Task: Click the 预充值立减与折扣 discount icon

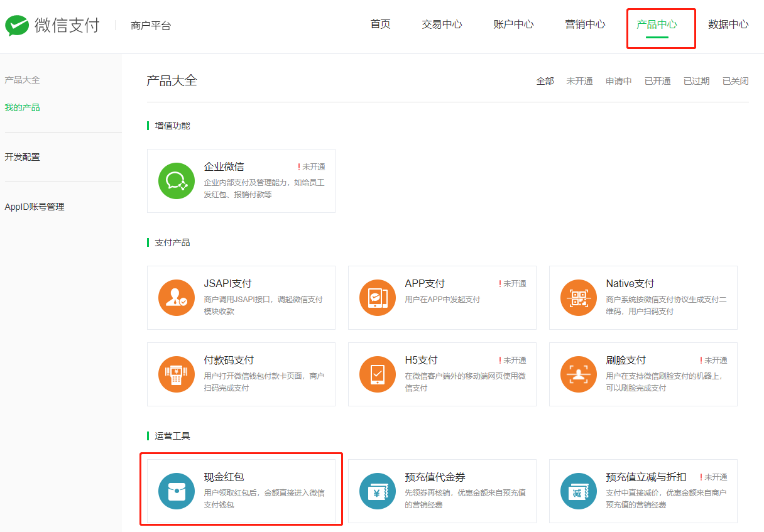Action: pos(579,491)
